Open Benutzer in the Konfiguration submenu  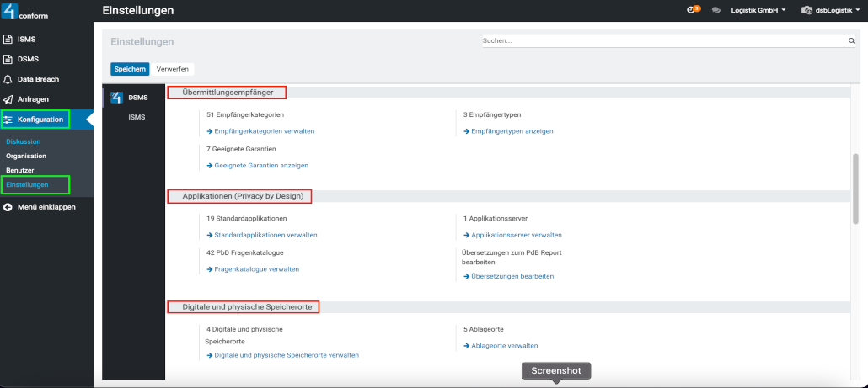tap(20, 170)
